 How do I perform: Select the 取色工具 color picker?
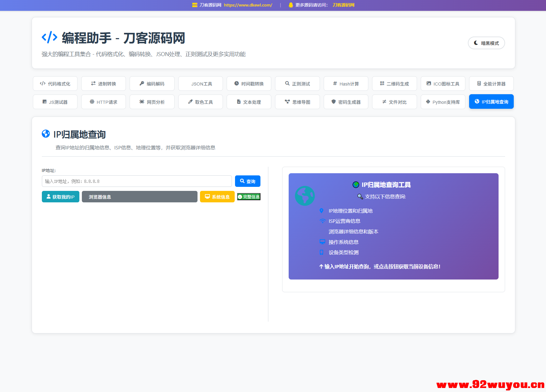point(200,102)
